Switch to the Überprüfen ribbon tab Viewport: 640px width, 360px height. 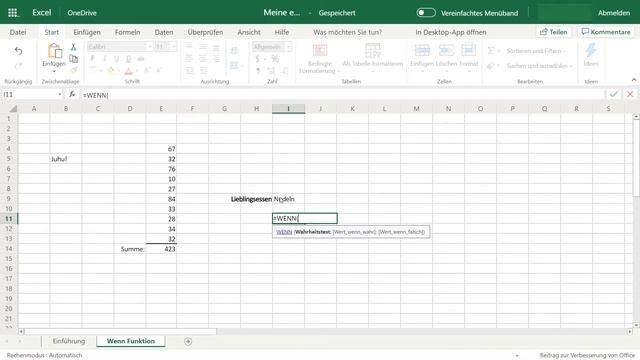205,32
